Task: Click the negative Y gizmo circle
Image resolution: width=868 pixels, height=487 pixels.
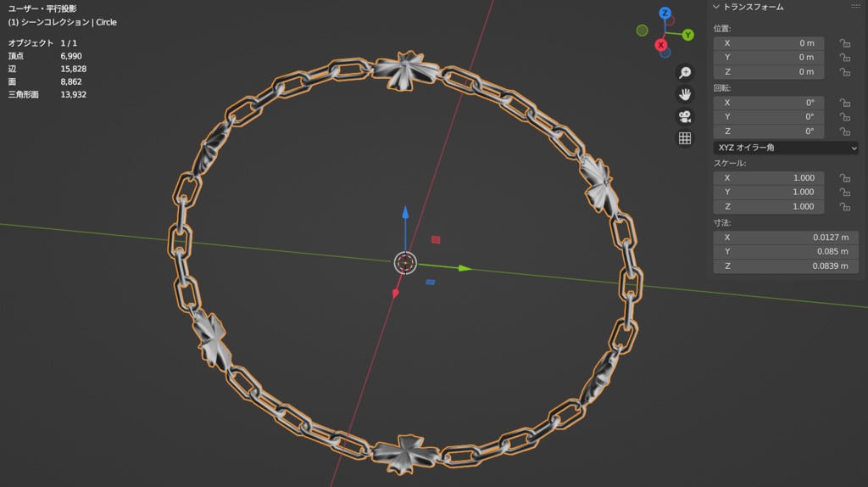Action: 643,31
